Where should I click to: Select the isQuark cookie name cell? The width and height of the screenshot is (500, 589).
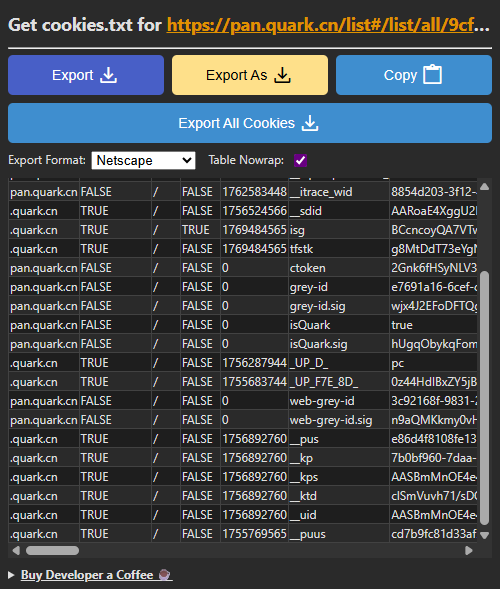coord(339,325)
